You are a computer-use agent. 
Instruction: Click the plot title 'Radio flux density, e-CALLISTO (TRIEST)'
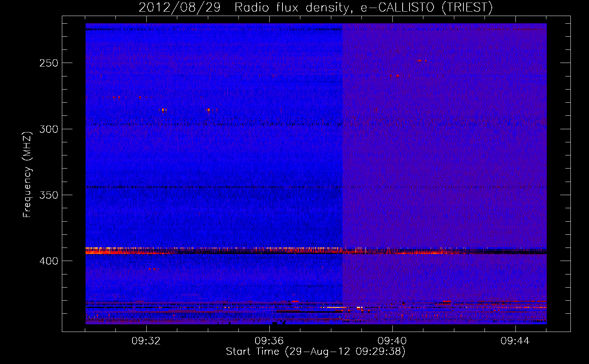363,7
